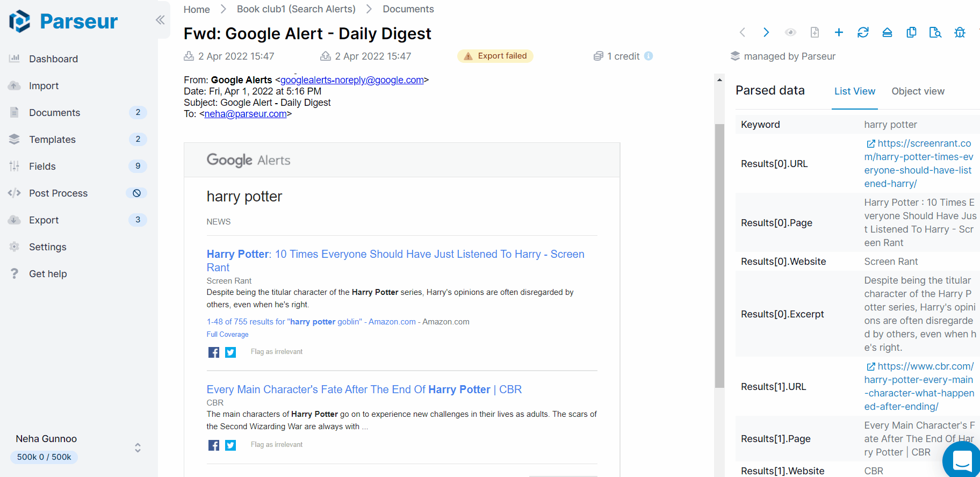Select the List View tab

tap(854, 91)
